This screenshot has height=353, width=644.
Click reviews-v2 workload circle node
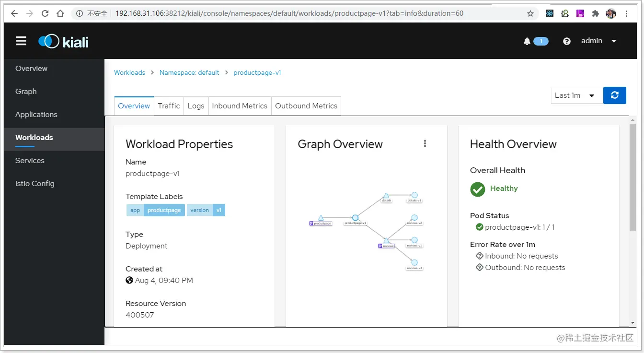pyautogui.click(x=414, y=218)
